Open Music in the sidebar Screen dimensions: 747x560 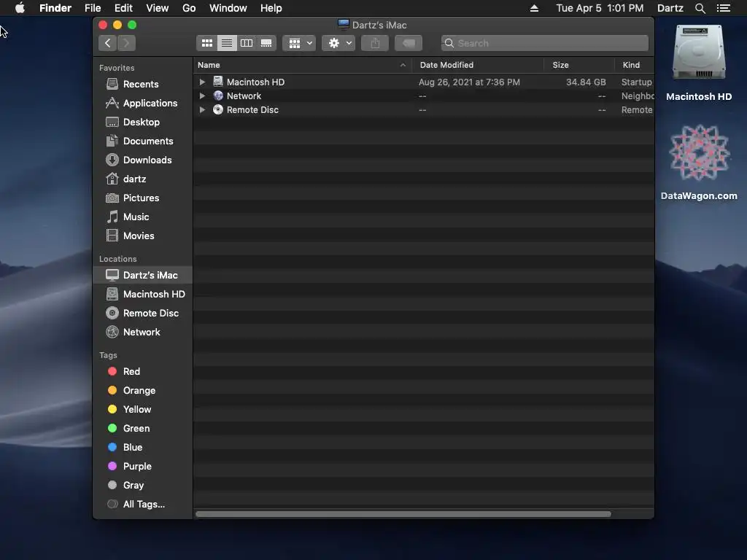(142, 217)
